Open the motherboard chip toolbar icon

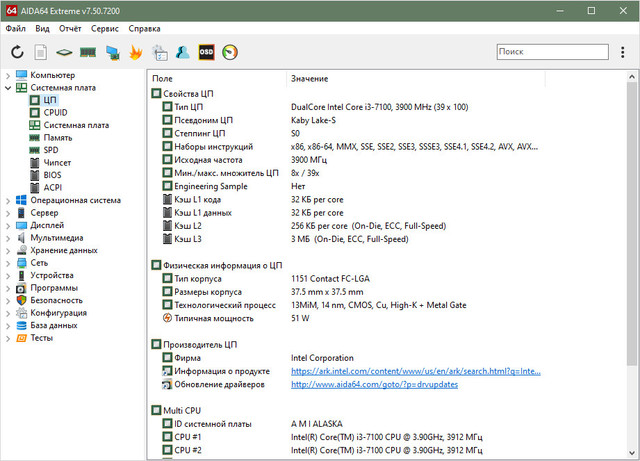pos(64,52)
